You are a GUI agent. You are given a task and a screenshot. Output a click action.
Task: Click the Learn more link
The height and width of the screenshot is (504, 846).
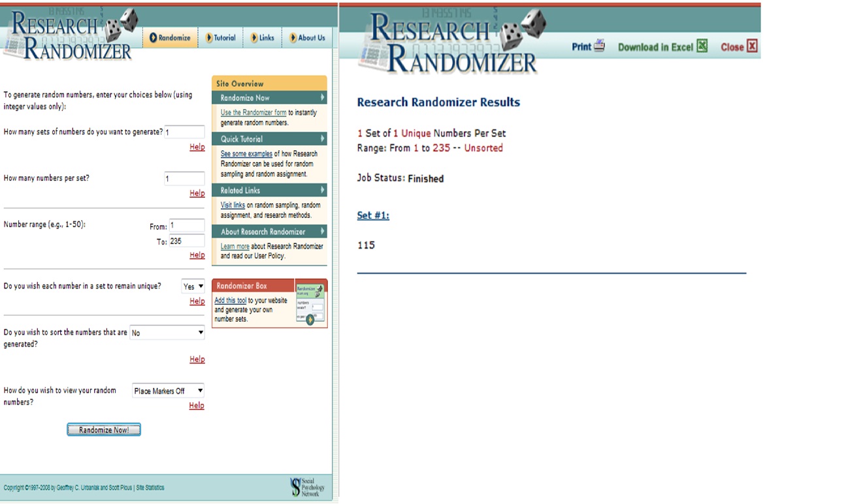tap(235, 246)
